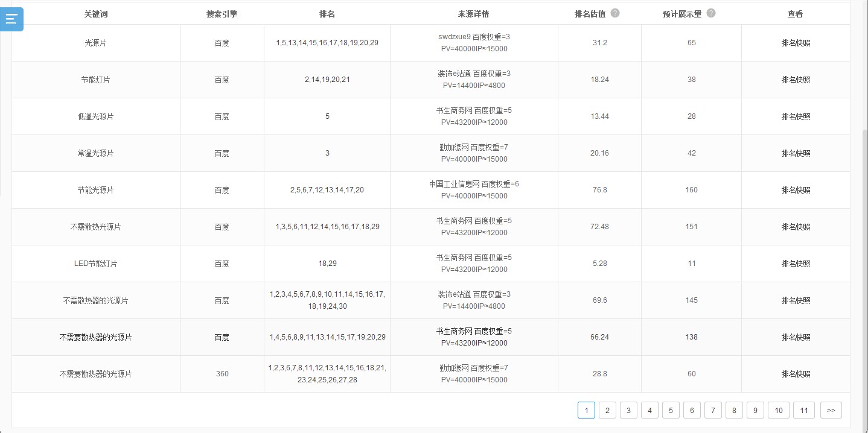Open the blue hamburger menu button

(x=11, y=19)
